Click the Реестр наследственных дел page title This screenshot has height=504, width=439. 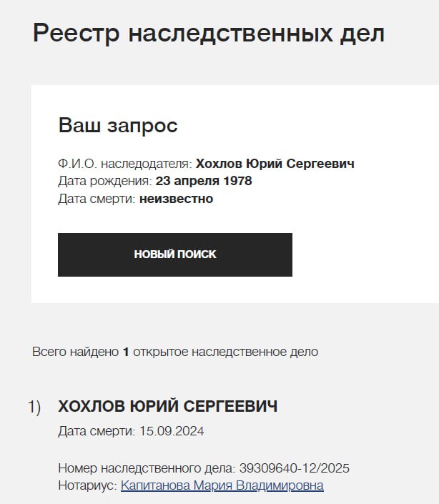[x=209, y=34]
